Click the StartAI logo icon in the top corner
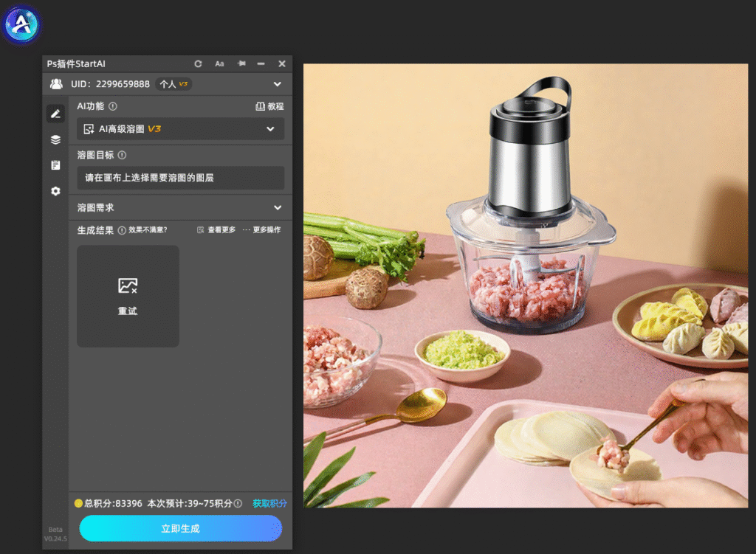This screenshot has width=756, height=554. tap(21, 24)
